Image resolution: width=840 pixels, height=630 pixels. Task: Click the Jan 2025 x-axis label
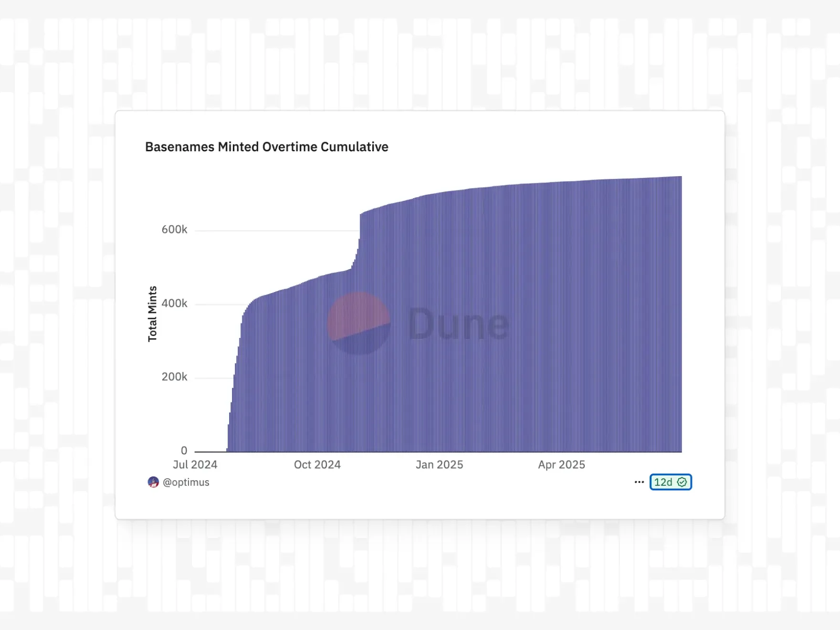coord(439,464)
